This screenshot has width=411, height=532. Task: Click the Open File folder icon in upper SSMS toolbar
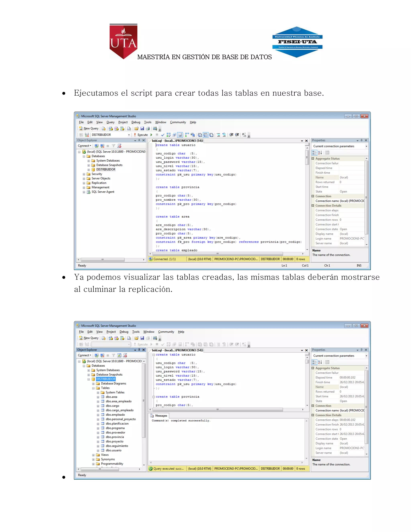[x=136, y=128]
